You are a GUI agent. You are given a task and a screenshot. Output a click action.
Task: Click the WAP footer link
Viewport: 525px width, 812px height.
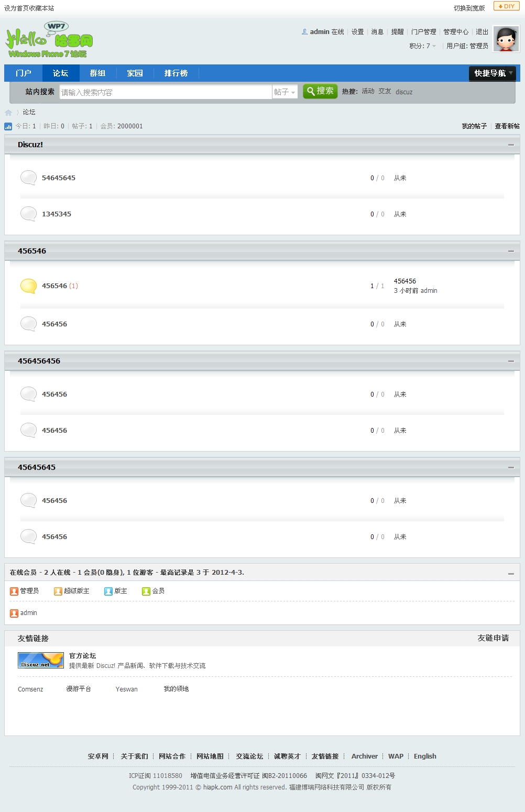point(396,756)
